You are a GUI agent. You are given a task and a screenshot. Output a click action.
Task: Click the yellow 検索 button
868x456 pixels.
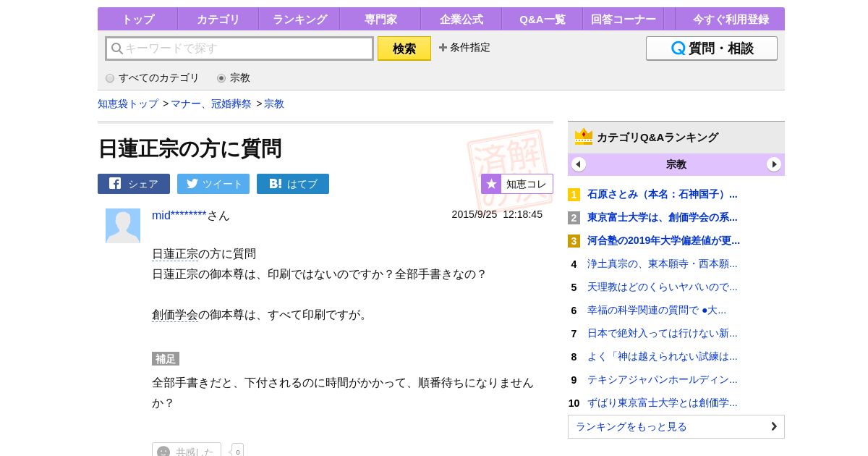pos(404,48)
